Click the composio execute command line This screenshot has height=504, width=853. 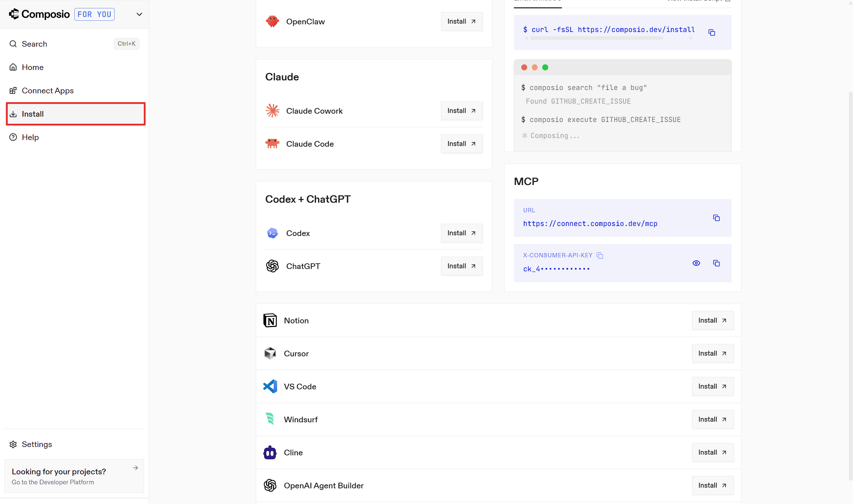tap(601, 120)
